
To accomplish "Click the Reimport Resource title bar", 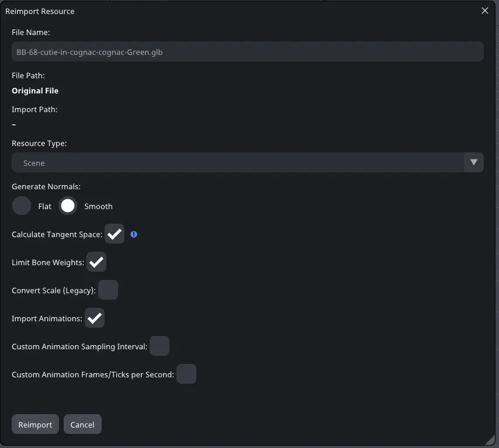I will (242, 11).
